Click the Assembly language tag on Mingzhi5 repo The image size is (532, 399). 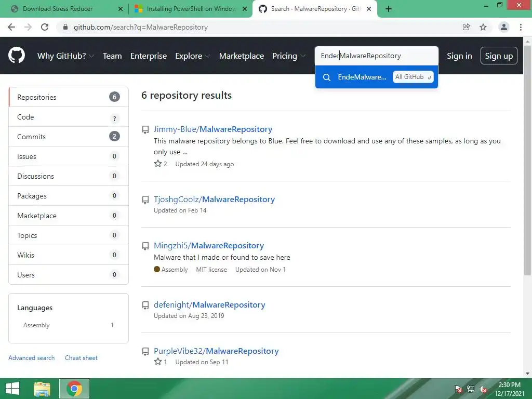tap(170, 270)
